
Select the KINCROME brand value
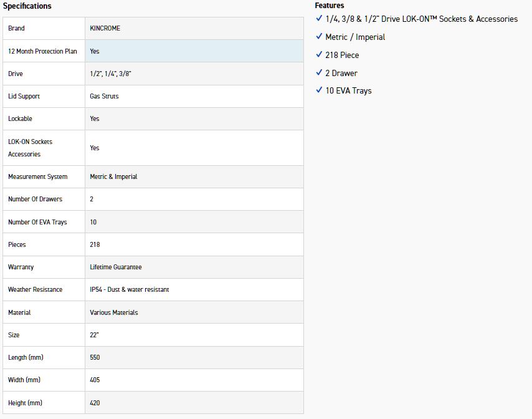coord(107,29)
